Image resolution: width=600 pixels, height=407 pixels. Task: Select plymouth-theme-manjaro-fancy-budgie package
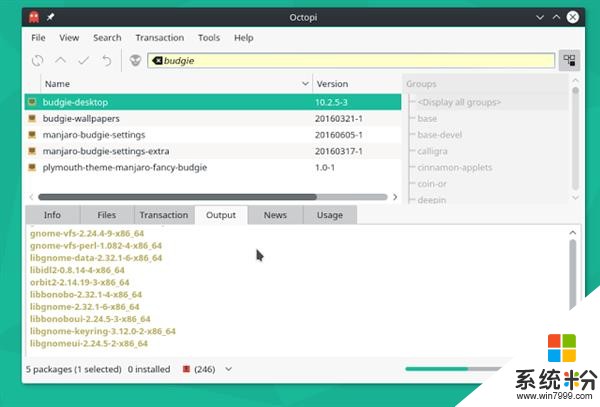click(213, 168)
